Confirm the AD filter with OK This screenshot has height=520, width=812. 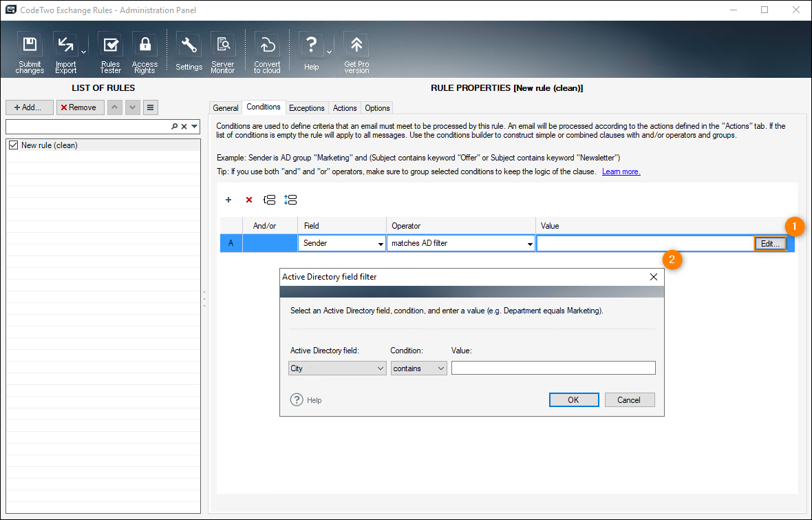point(574,399)
